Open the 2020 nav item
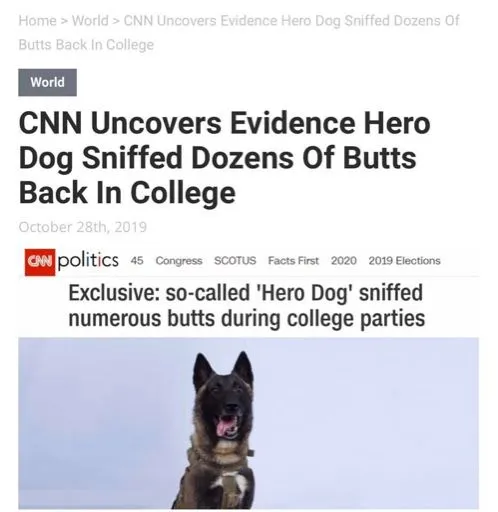 point(344,260)
